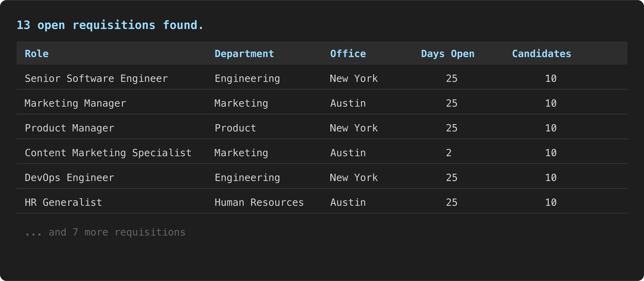Image resolution: width=644 pixels, height=281 pixels.
Task: Expand the 7 more requisitions line
Action: [105, 232]
